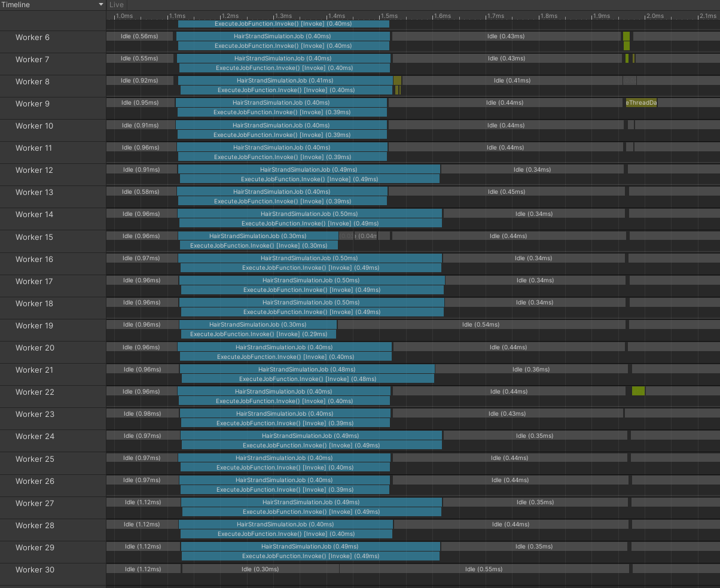Viewport: 720px width, 588px height.
Task: Select the Idle (0.54ms) sample
Action: tap(480, 325)
